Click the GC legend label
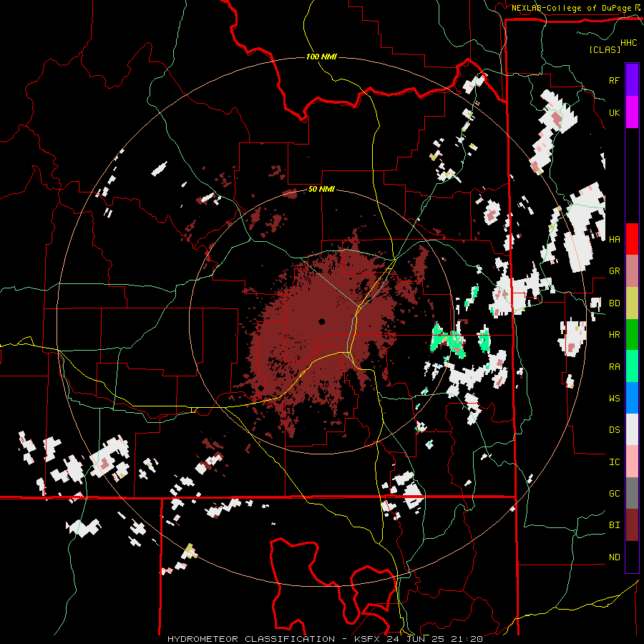The width and height of the screenshot is (644, 644). [x=614, y=493]
